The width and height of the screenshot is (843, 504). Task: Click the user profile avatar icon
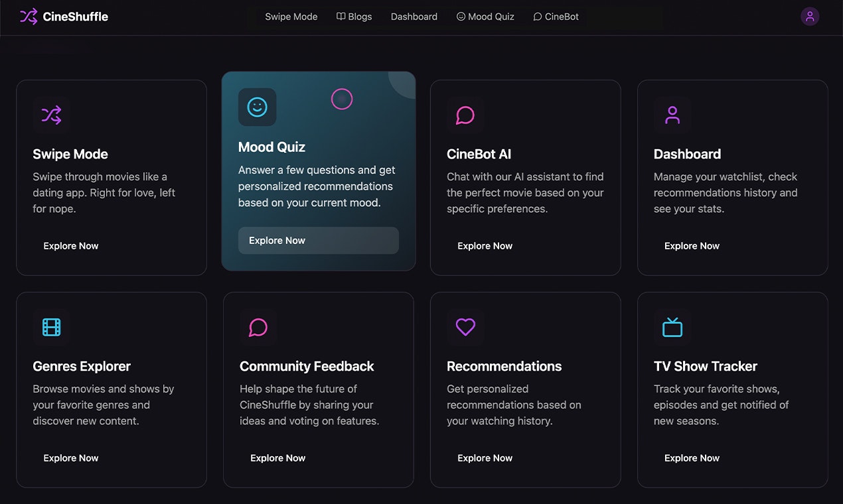[x=809, y=17]
